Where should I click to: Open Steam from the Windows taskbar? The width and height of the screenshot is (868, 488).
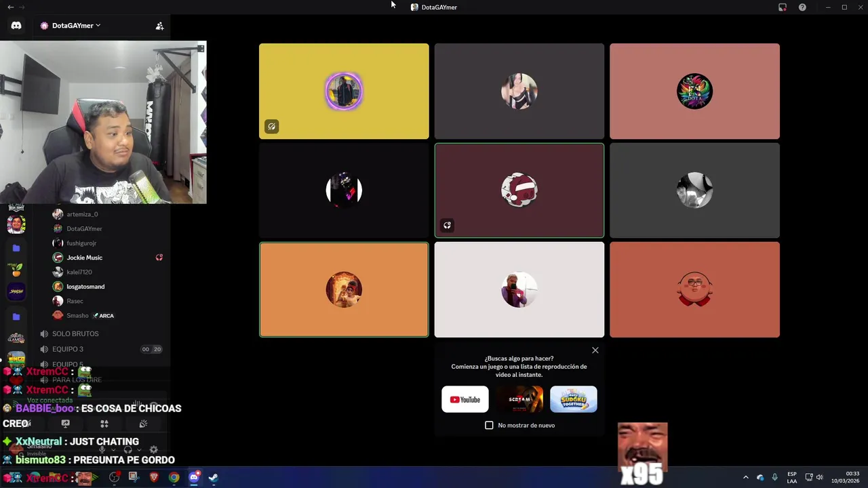coord(213,477)
